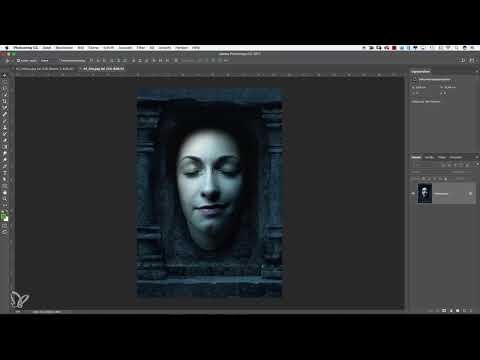480x360 pixels.
Task: Toggle smart object filter in Layers panel
Action: [467, 165]
